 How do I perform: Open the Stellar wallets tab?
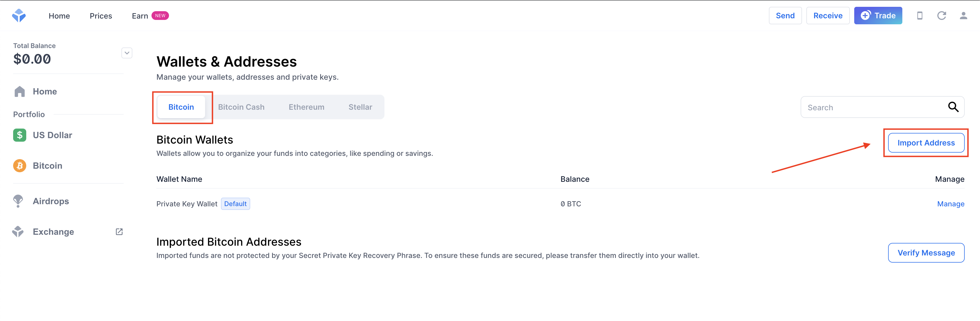pos(361,107)
